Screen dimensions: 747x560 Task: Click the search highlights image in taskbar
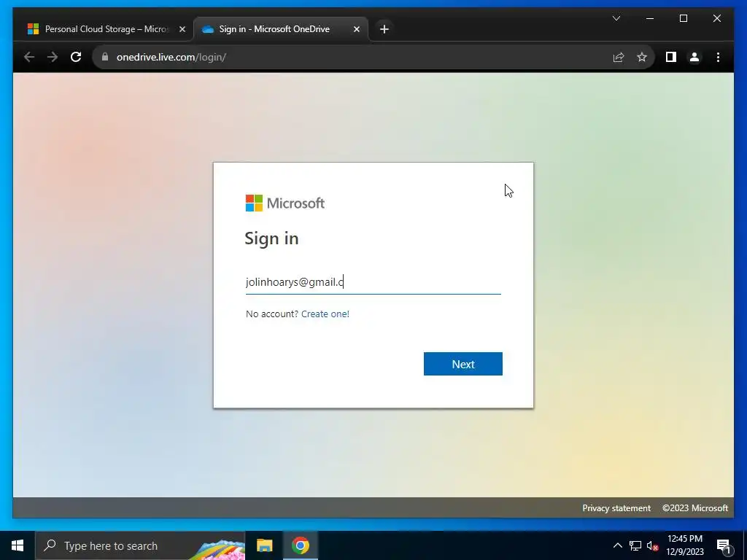click(217, 550)
